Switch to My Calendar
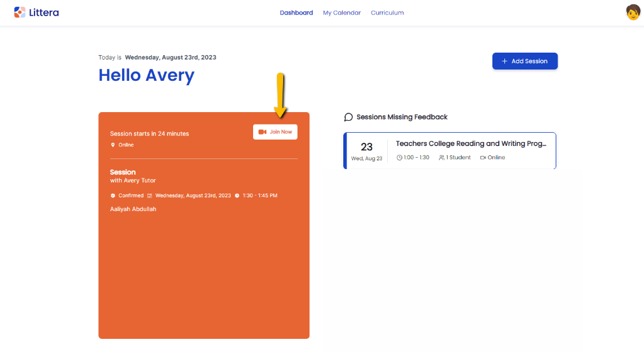 [341, 13]
